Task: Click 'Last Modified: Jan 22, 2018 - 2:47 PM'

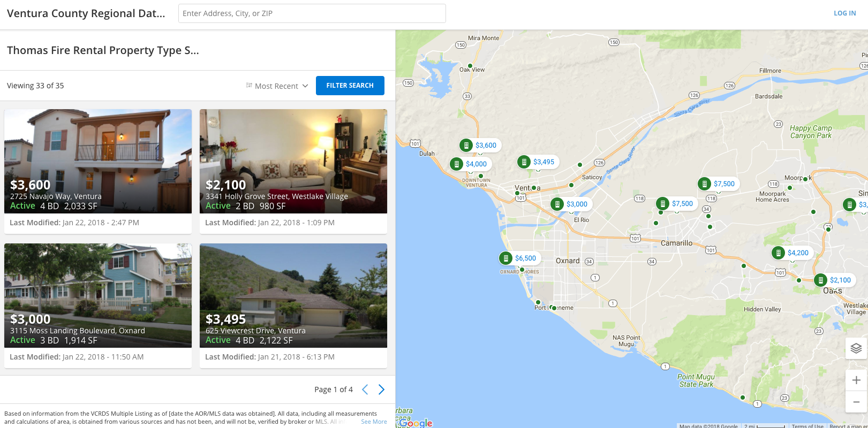Action: 74,223
